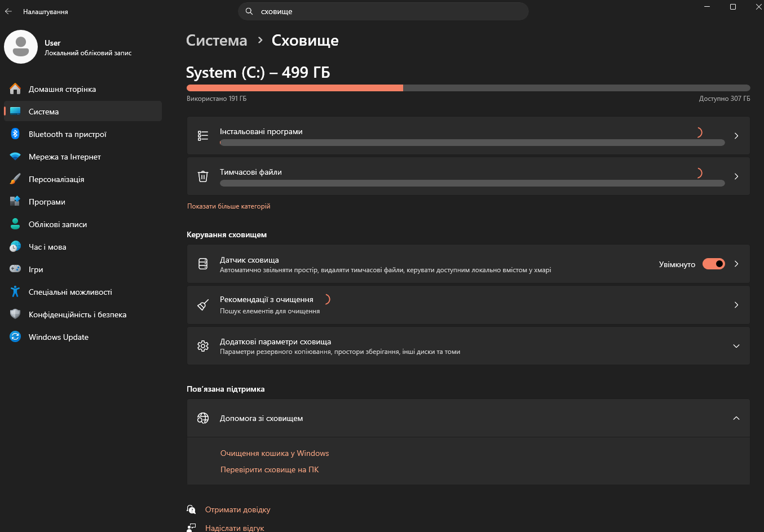
Task: Click the Рекомендації з очищення broom icon
Action: click(203, 305)
